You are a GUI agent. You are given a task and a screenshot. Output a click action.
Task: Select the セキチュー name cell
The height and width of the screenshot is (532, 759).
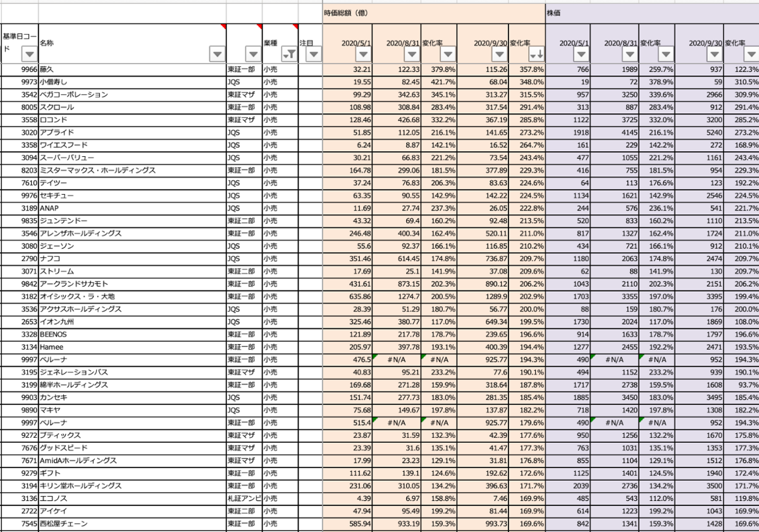click(132, 196)
